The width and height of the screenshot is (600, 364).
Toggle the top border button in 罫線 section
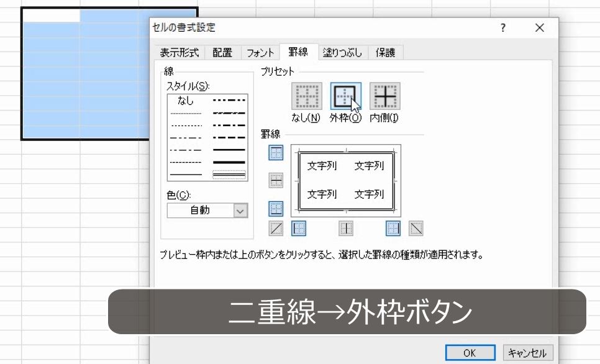click(x=275, y=153)
